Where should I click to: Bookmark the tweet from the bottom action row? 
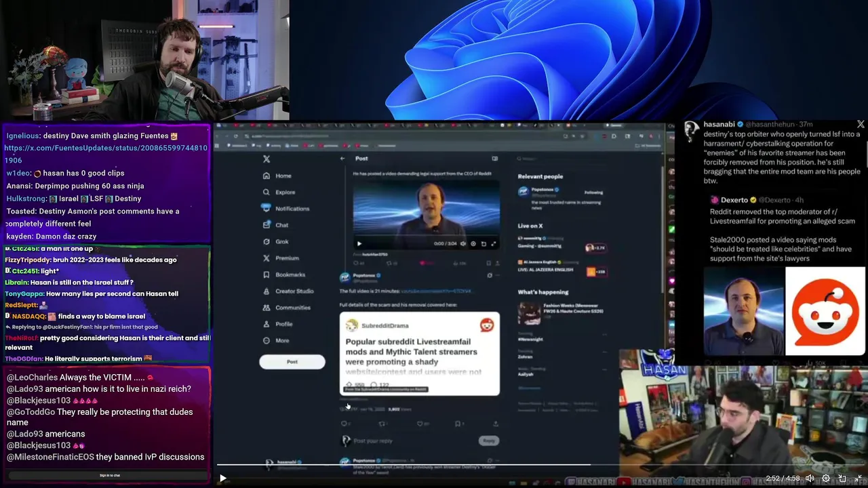tap(458, 424)
